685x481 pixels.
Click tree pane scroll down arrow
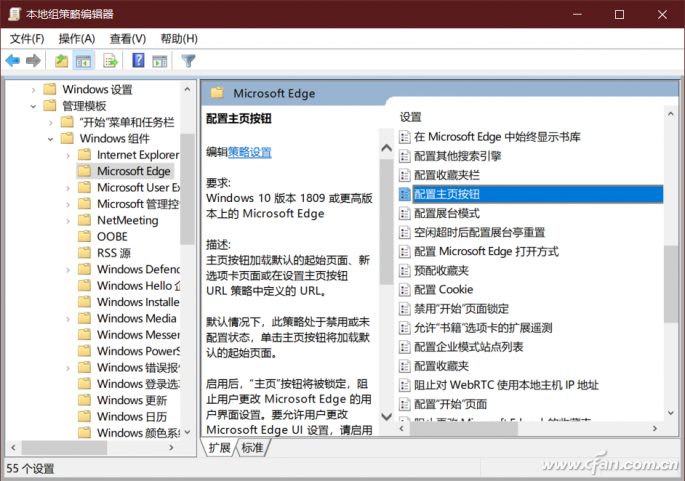click(x=187, y=432)
